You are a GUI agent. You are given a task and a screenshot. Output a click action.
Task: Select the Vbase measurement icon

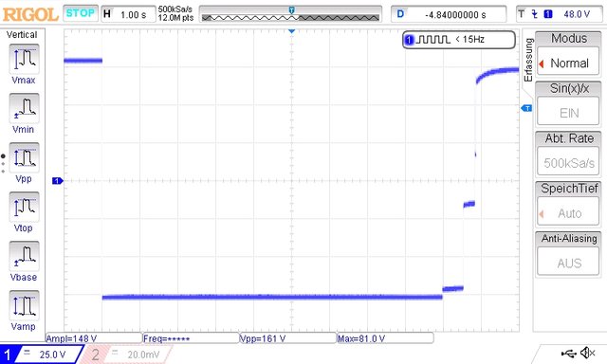tap(24, 256)
